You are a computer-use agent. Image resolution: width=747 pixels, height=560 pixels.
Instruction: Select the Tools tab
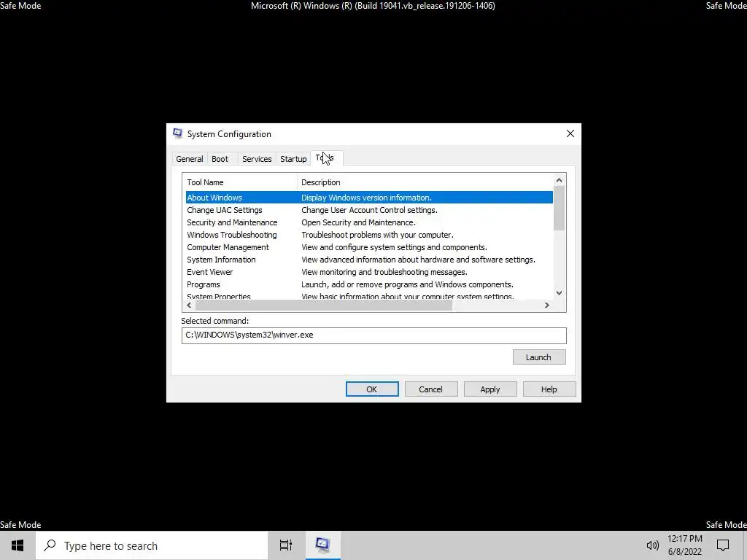(x=326, y=158)
